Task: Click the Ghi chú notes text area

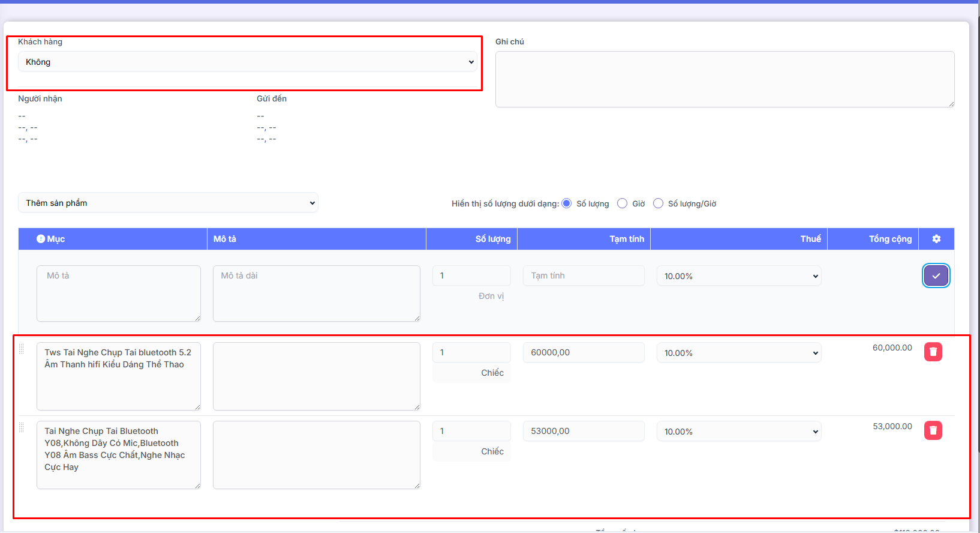Action: 724,79
